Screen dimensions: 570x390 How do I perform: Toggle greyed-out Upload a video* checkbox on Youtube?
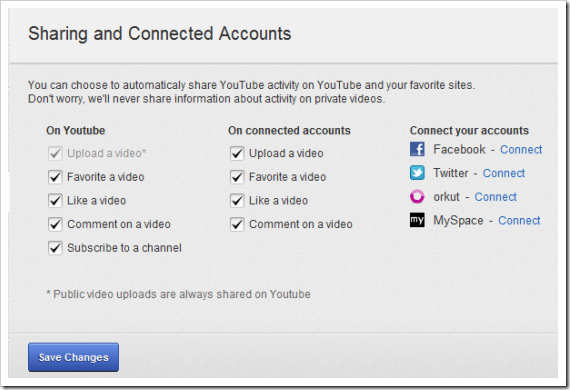tap(55, 153)
